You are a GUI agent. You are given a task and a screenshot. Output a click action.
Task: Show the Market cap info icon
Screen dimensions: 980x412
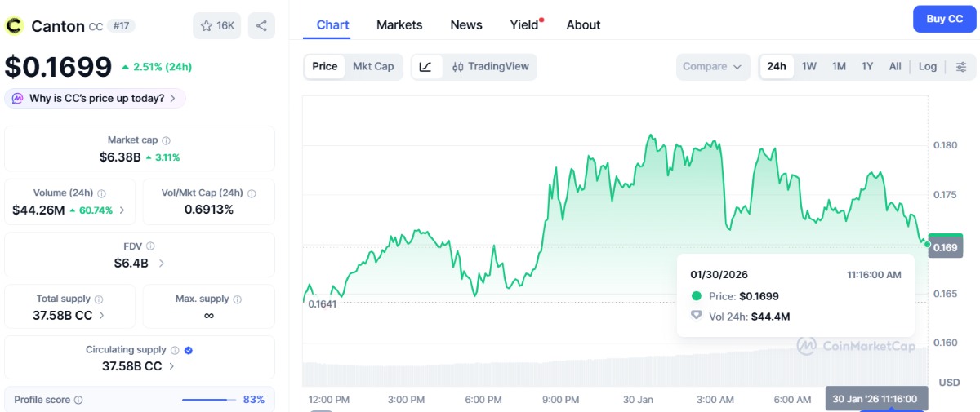pos(166,140)
